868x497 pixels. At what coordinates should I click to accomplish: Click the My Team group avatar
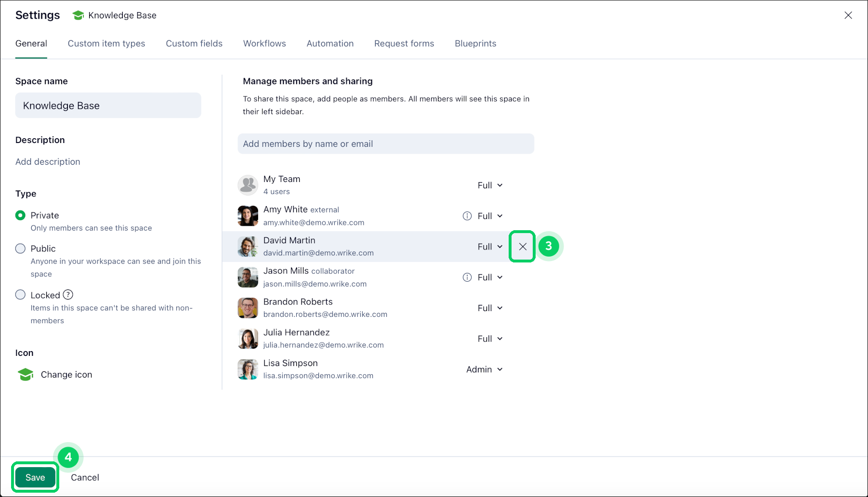[248, 185]
